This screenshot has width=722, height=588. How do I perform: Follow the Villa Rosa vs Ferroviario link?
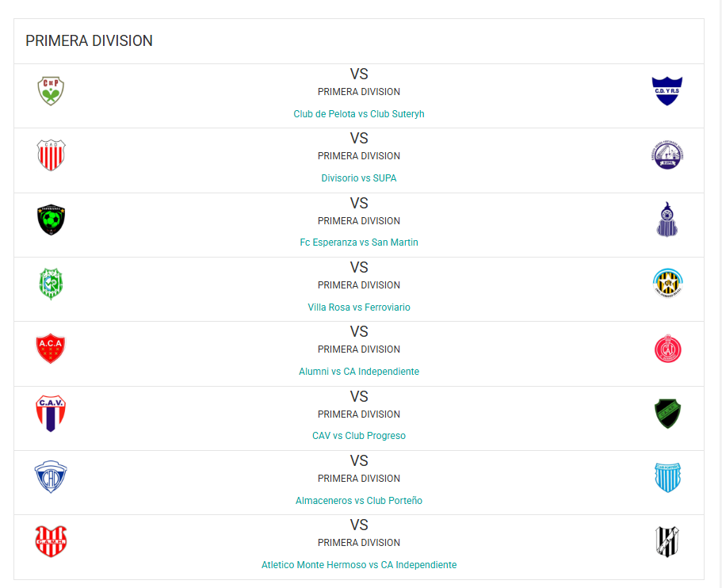point(359,307)
